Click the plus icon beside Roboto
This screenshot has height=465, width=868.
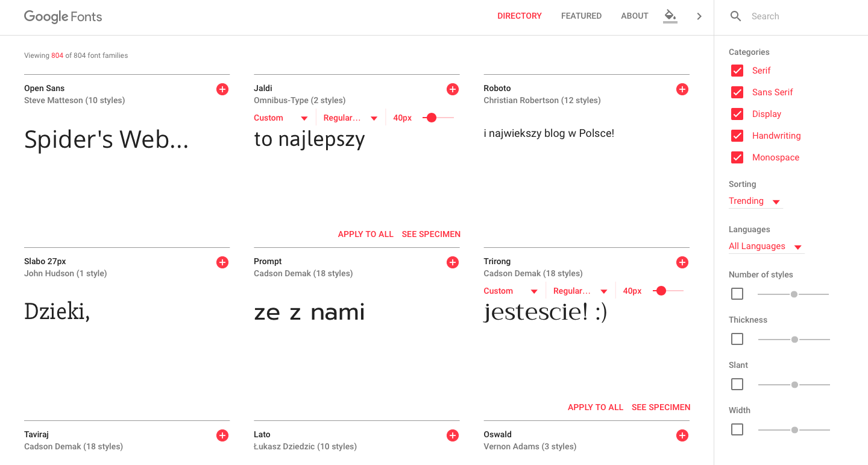[682, 89]
